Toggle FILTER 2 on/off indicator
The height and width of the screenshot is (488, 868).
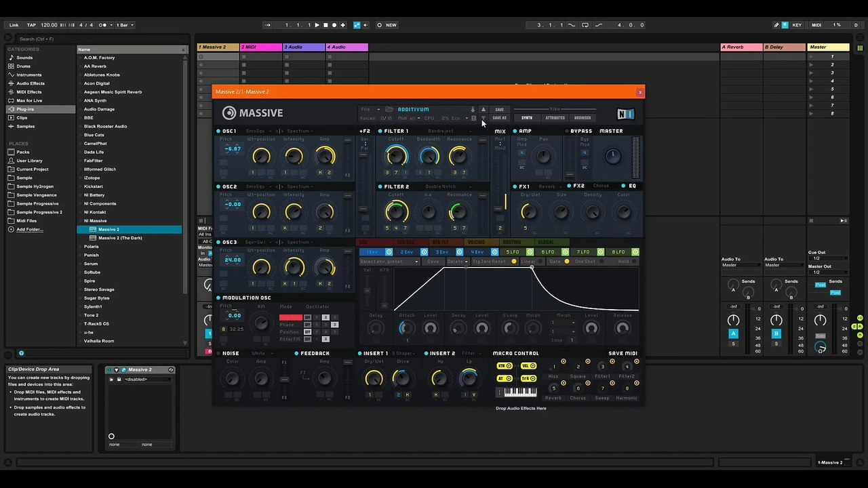[380, 186]
